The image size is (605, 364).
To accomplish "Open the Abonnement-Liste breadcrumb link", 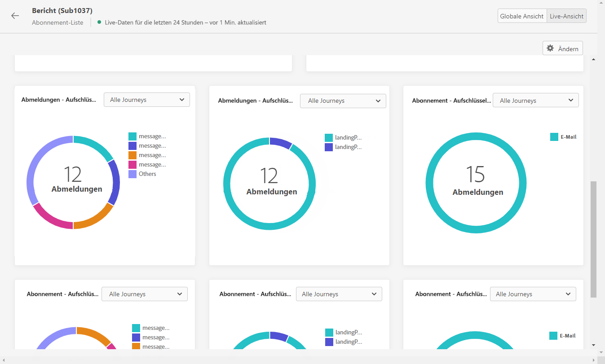I will point(57,22).
